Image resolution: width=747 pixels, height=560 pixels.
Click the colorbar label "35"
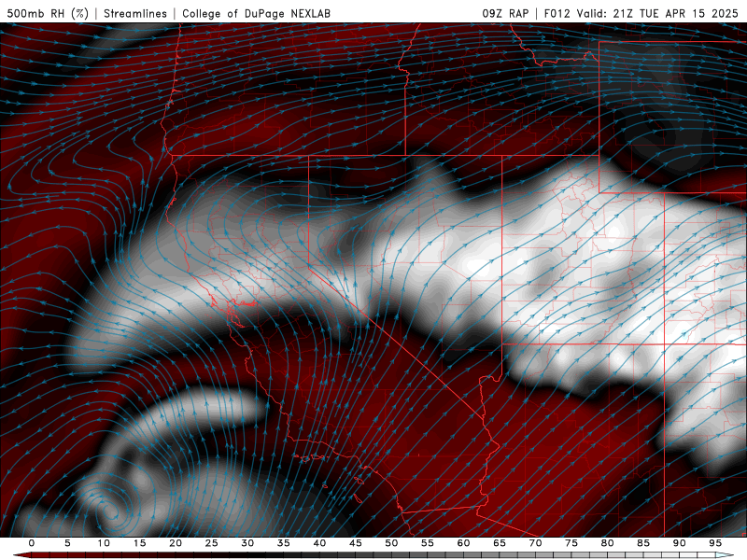[x=284, y=543]
